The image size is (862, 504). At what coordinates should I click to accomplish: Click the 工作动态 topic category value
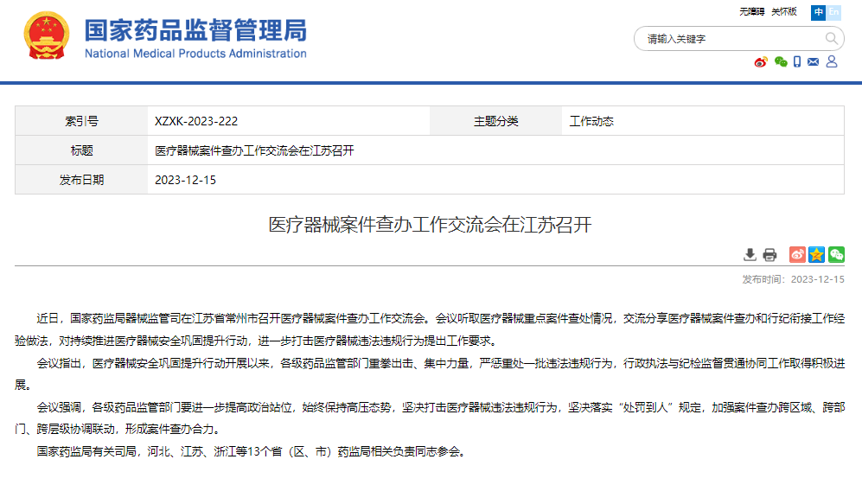coord(591,121)
